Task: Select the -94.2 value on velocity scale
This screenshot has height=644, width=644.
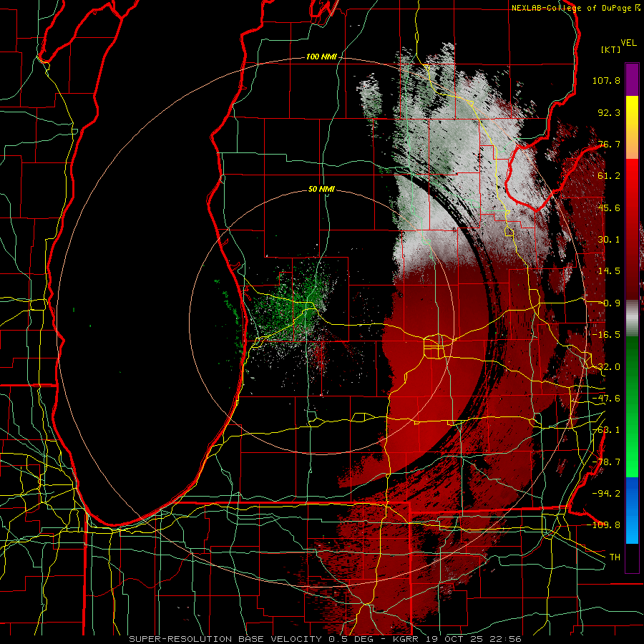Action: point(606,493)
